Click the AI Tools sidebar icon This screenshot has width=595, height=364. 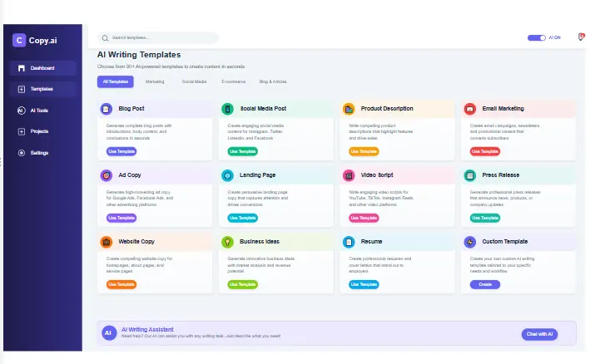pyautogui.click(x=22, y=111)
